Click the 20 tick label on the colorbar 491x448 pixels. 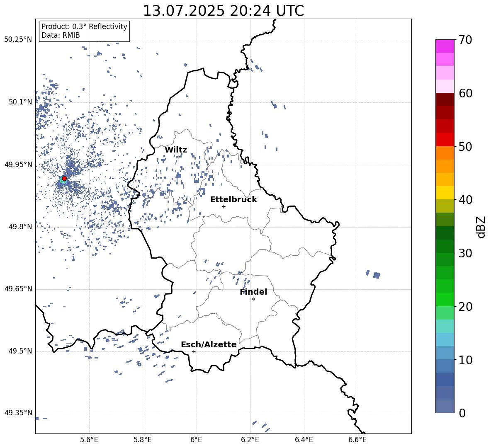pyautogui.click(x=465, y=307)
